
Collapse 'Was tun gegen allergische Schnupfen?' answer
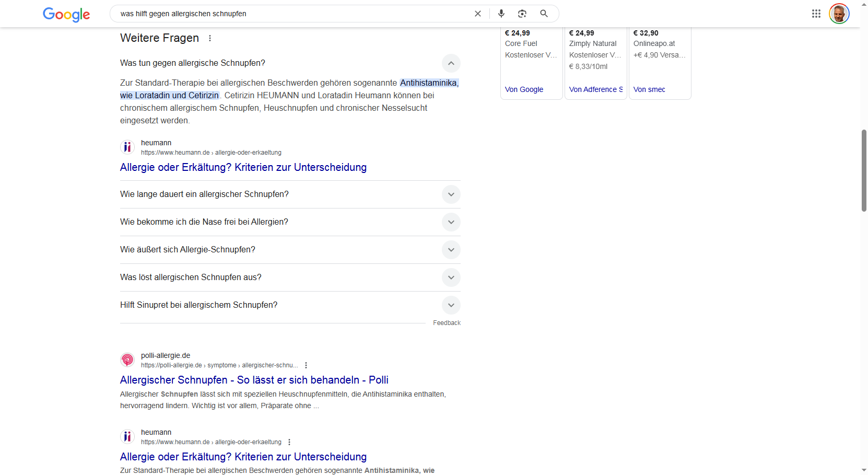[451, 63]
